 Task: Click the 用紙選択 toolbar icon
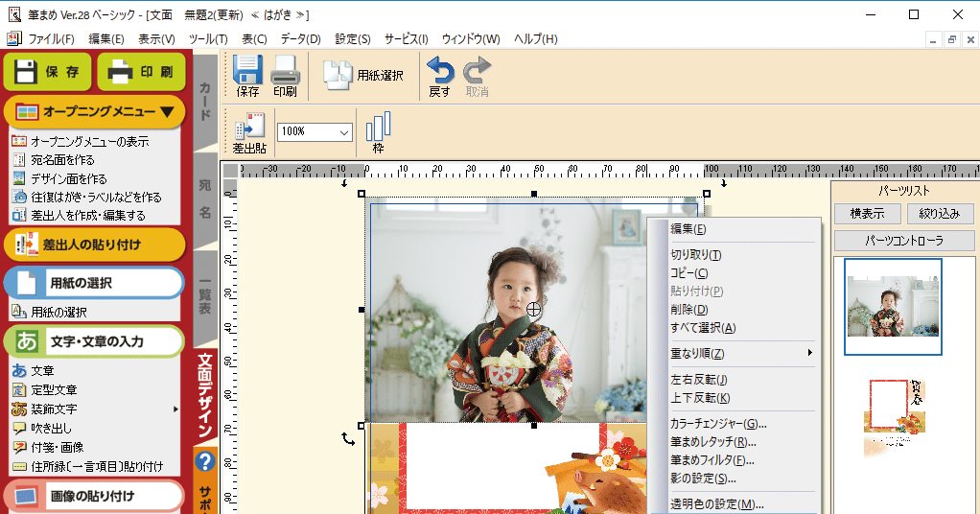pyautogui.click(x=363, y=76)
